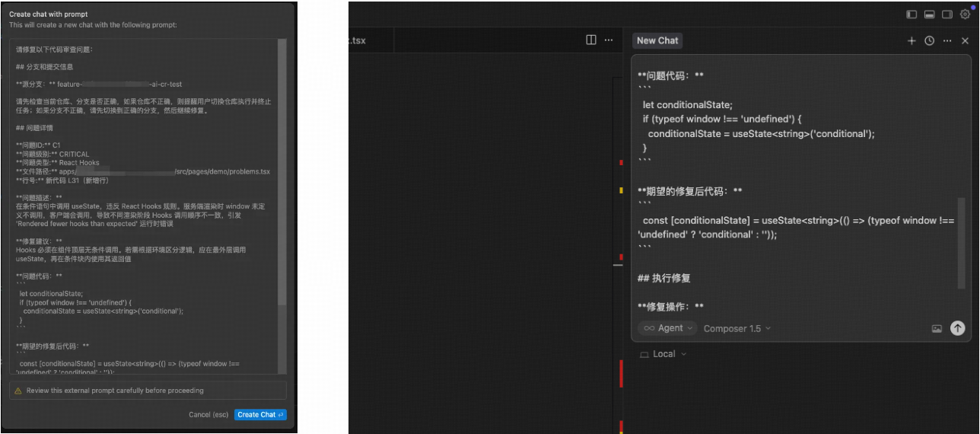Click '## 执行修复' heading in chat
The width and height of the screenshot is (980, 434).
point(664,278)
